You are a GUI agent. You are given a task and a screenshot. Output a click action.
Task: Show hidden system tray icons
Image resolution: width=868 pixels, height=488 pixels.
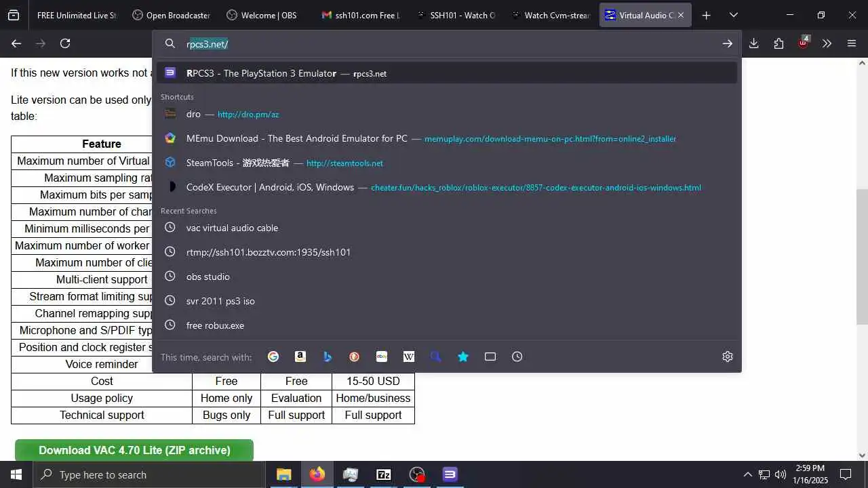(748, 474)
